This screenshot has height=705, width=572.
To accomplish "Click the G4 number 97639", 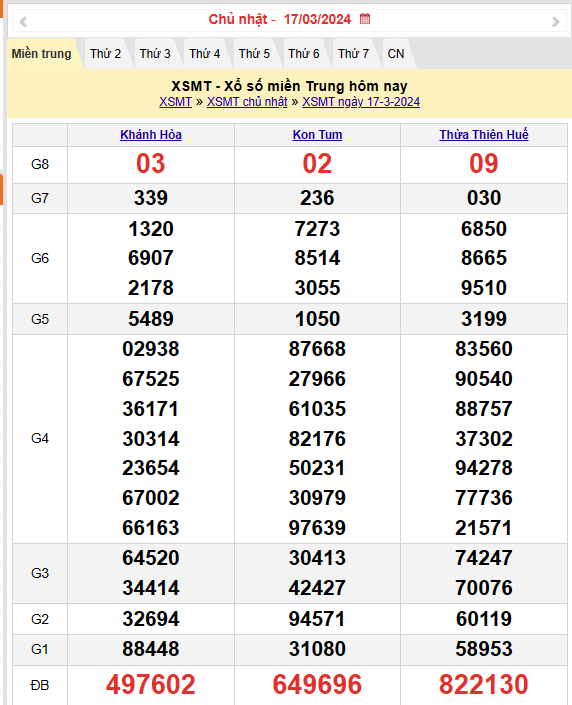I will click(317, 528).
